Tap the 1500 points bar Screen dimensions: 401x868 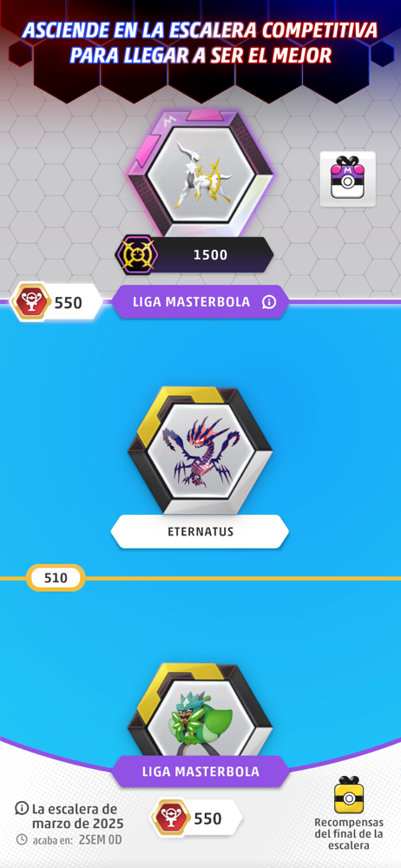tap(195, 255)
